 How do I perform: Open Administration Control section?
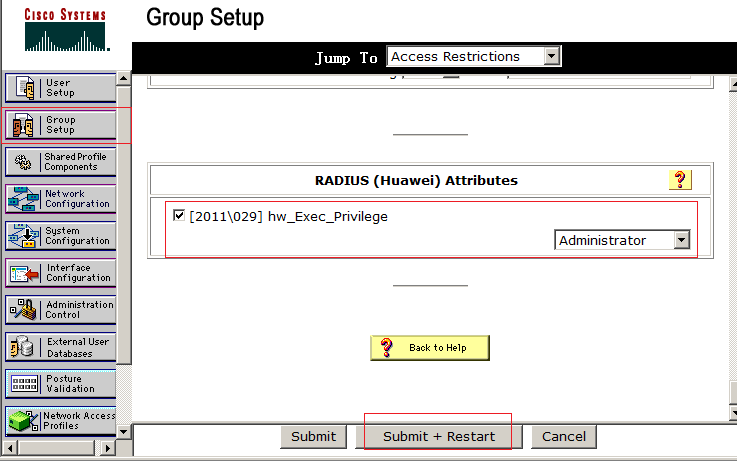click(x=61, y=310)
